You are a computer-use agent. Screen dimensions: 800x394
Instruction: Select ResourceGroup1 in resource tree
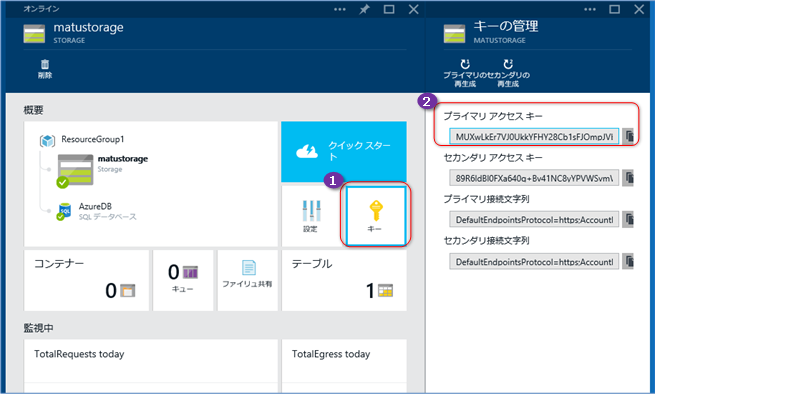tap(82, 139)
